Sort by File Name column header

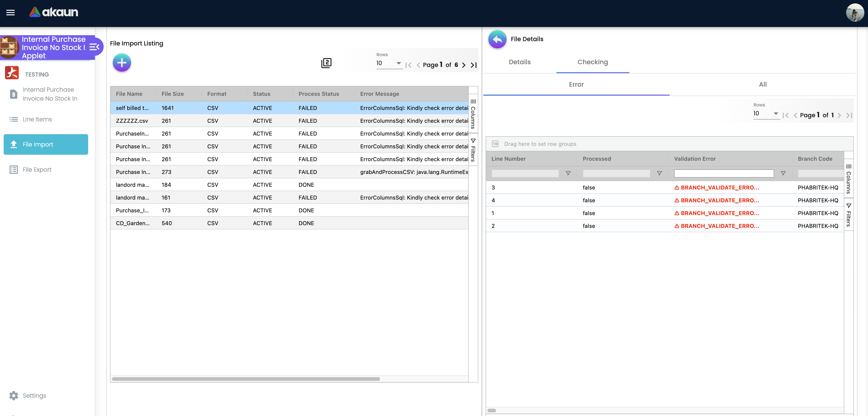129,94
